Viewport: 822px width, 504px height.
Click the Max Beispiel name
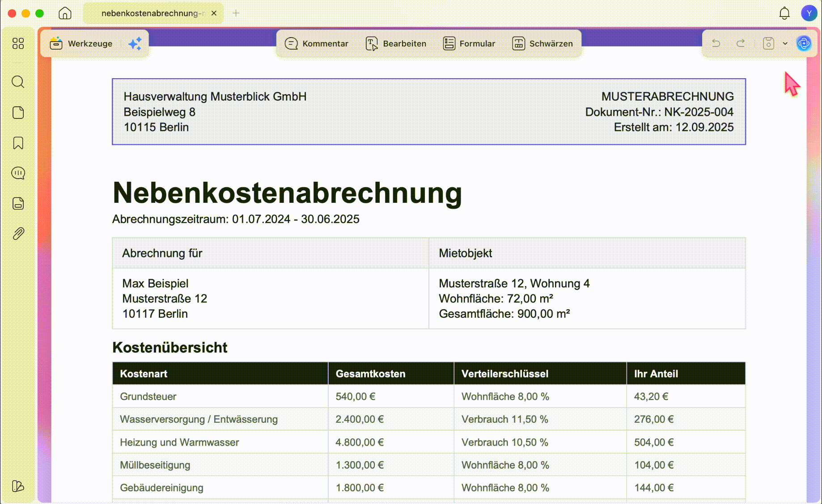pos(155,283)
